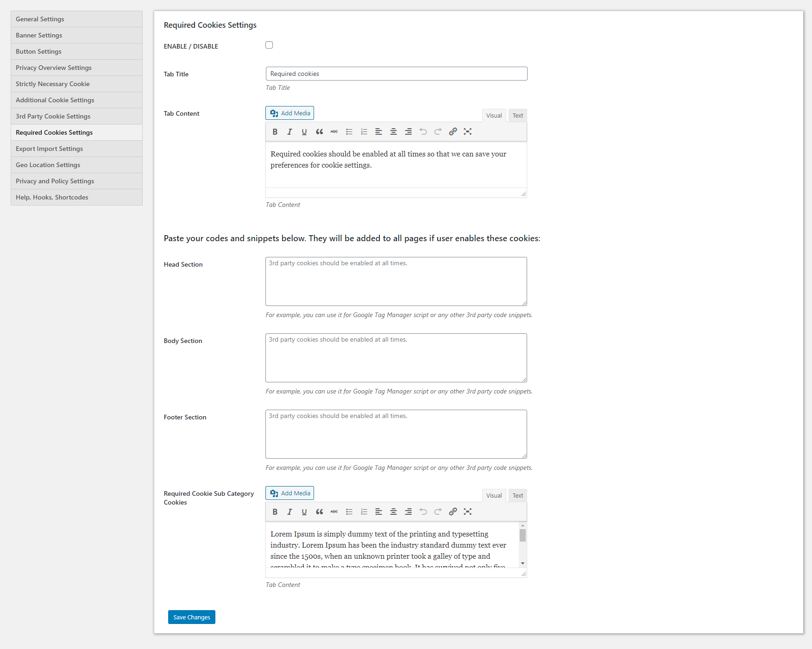Click the Save Changes button

point(191,617)
